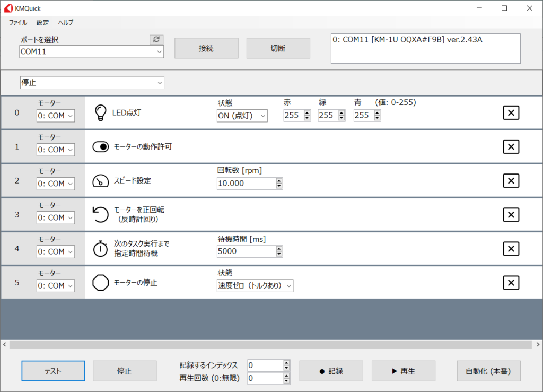The width and height of the screenshot is (543, 392).
Task: Click the bottom 停止 button
Action: (x=125, y=371)
